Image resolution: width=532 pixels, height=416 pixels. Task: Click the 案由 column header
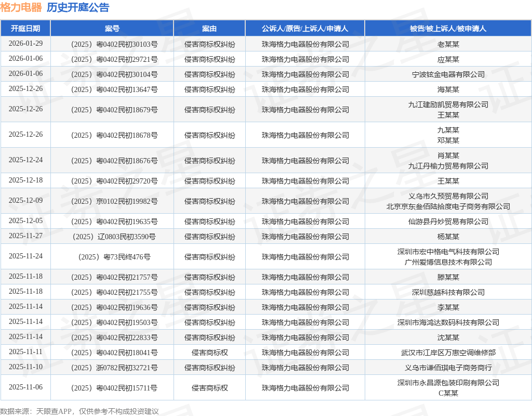(209, 29)
